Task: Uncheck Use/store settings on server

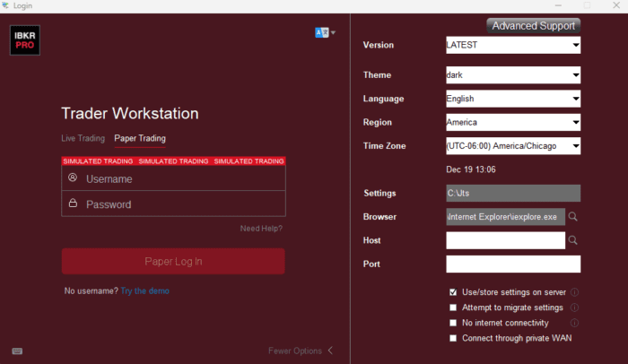Action: coord(453,292)
